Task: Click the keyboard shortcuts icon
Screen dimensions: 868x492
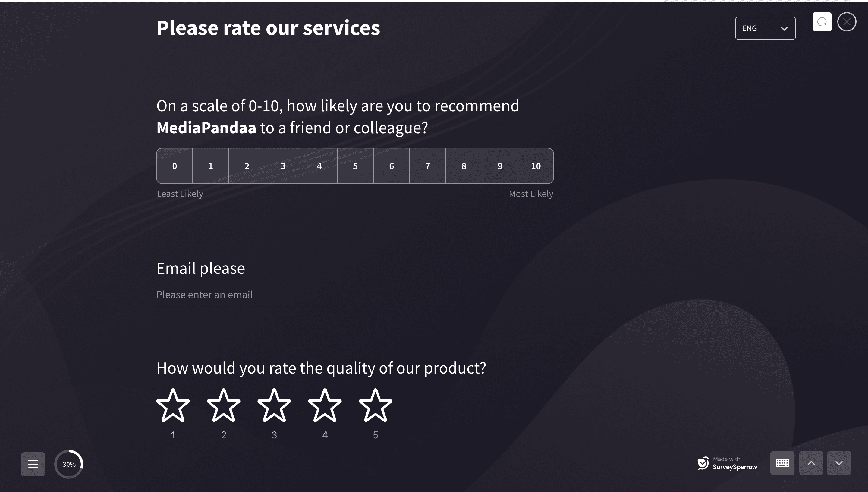Action: click(782, 463)
